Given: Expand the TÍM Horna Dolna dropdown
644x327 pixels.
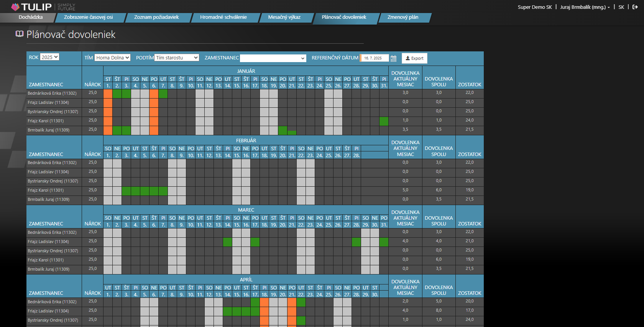Looking at the screenshot, I should click(112, 58).
